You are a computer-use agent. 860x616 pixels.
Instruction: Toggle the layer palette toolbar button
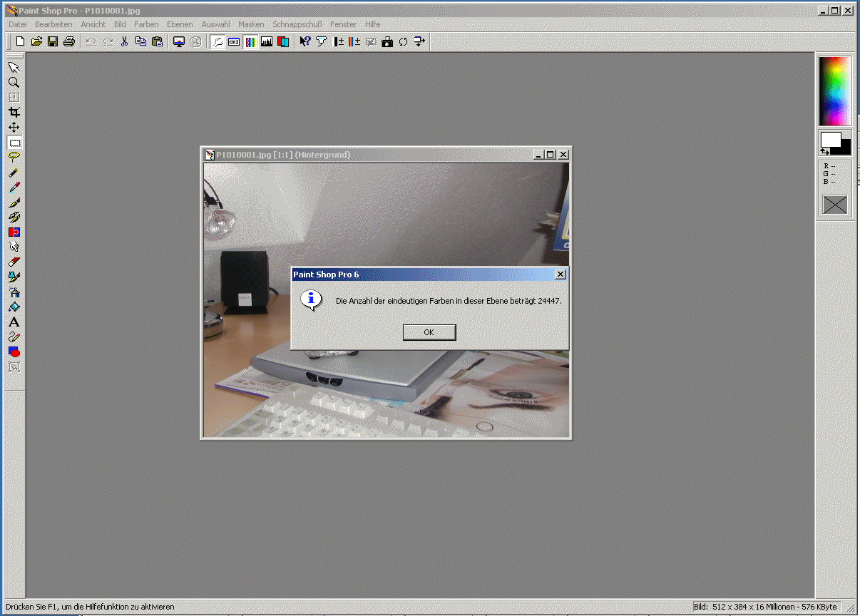[x=283, y=42]
